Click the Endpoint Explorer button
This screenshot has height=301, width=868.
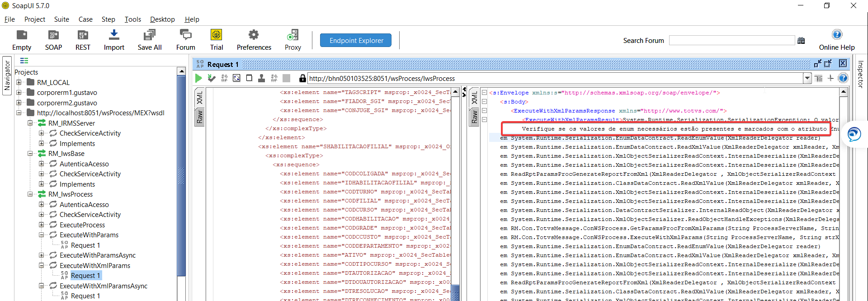[356, 40]
